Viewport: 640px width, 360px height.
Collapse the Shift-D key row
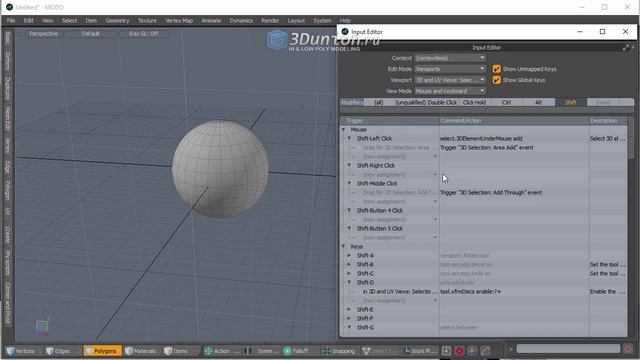pyautogui.click(x=349, y=282)
